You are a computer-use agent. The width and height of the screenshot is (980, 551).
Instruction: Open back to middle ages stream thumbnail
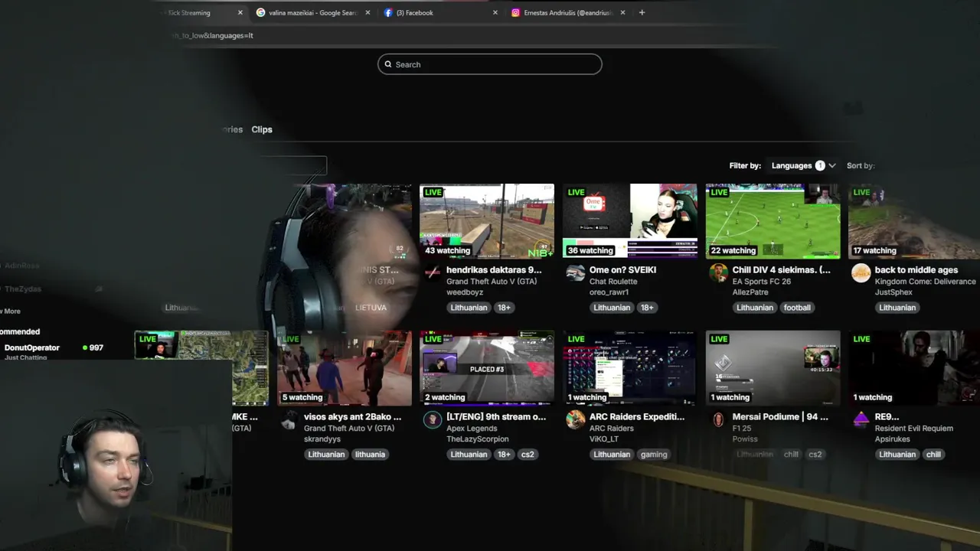point(914,221)
